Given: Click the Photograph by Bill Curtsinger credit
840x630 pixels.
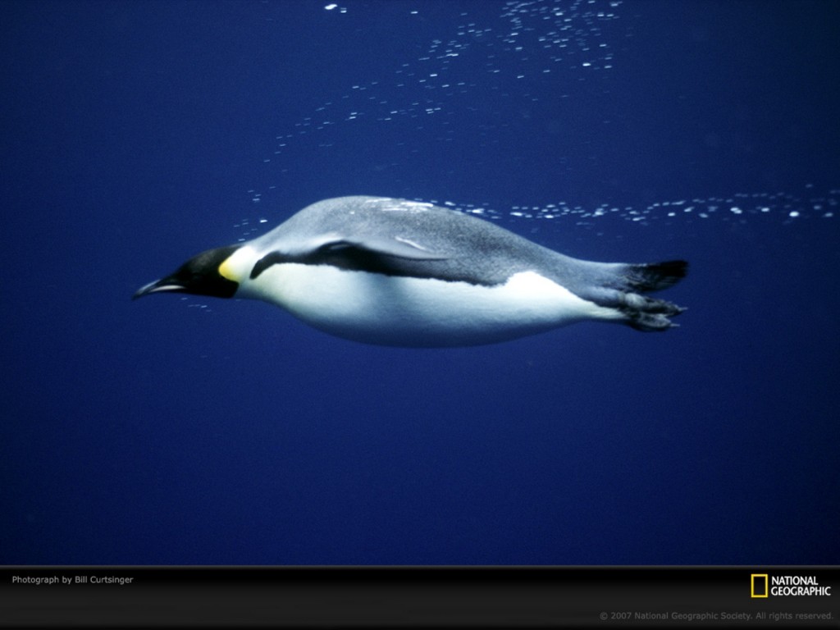Looking at the screenshot, I should (72, 580).
